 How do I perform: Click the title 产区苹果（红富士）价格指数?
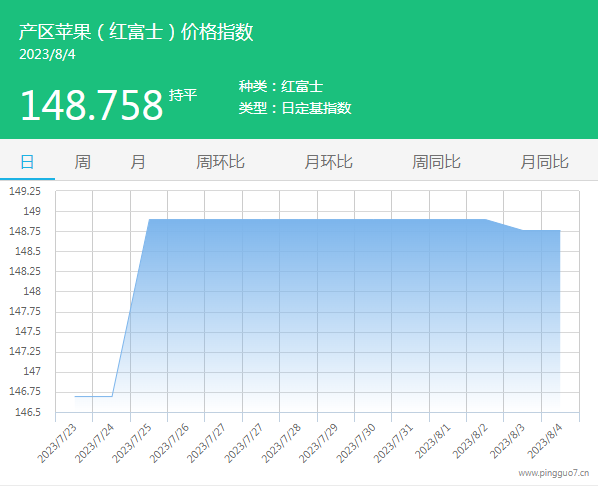136,31
